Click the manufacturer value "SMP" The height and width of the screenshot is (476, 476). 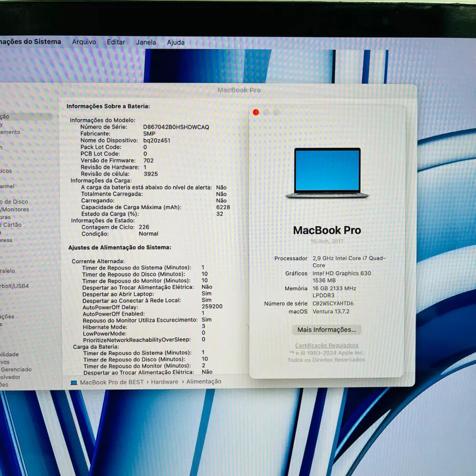(149, 134)
